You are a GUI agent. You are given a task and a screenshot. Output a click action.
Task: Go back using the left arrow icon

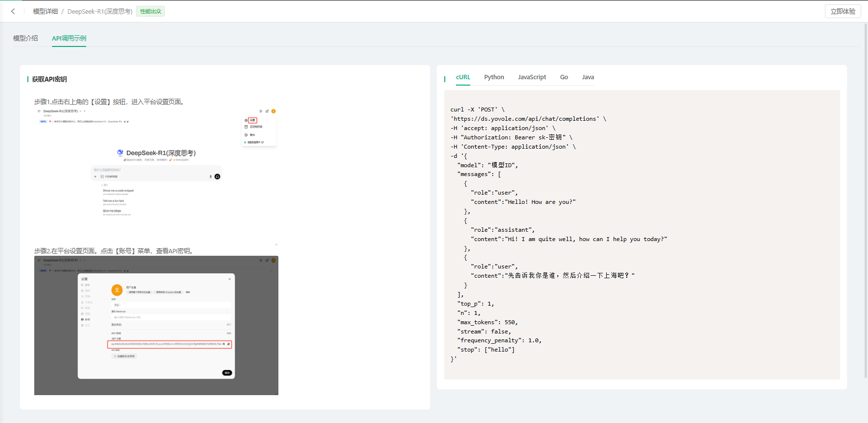pos(13,11)
